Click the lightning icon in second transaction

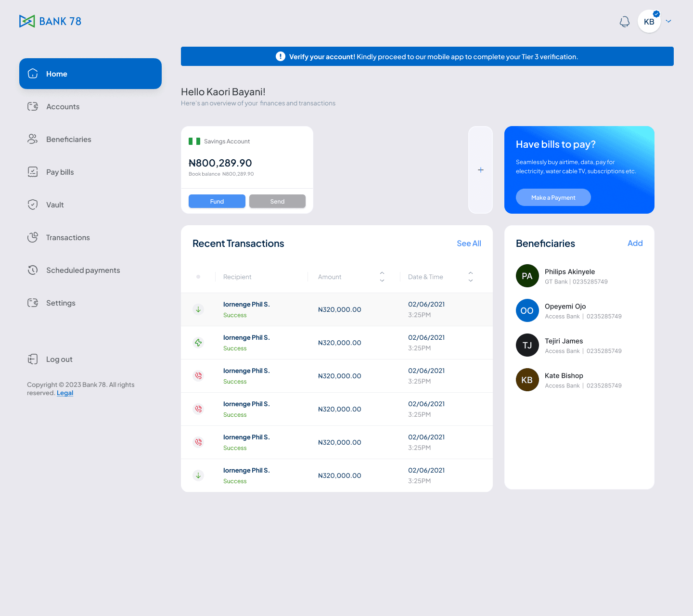[198, 343]
